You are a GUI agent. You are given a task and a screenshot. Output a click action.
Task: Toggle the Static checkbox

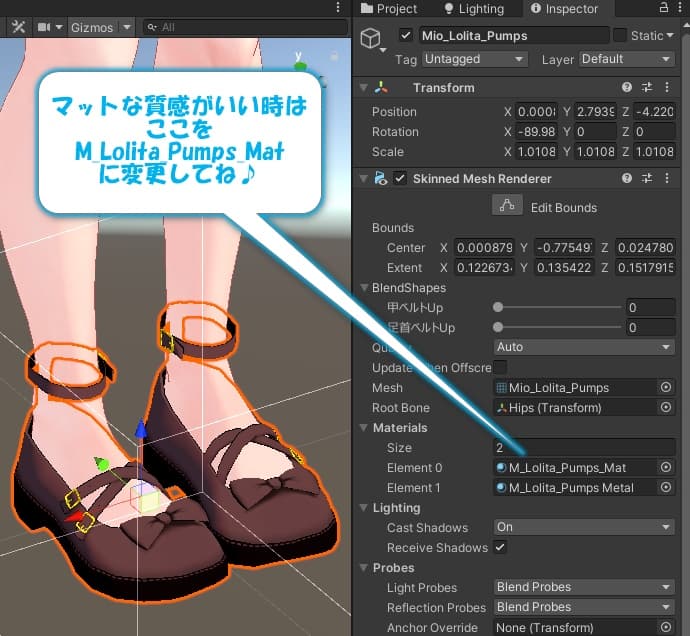620,36
